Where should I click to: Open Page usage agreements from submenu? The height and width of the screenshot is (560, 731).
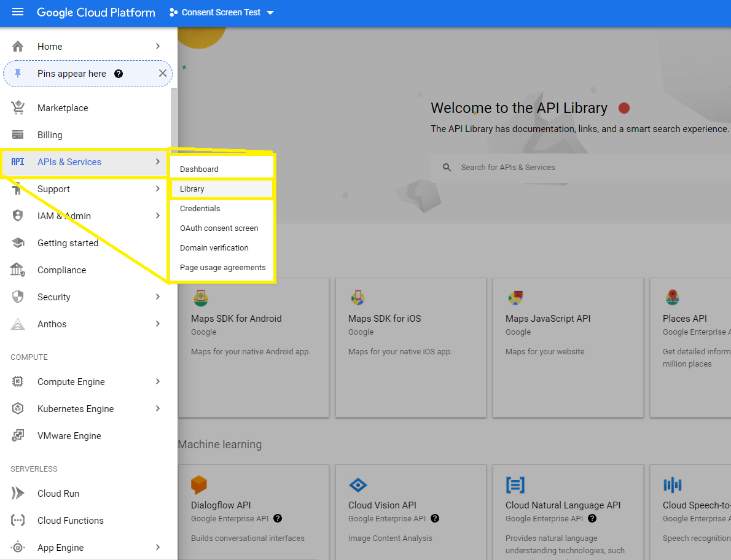point(221,268)
